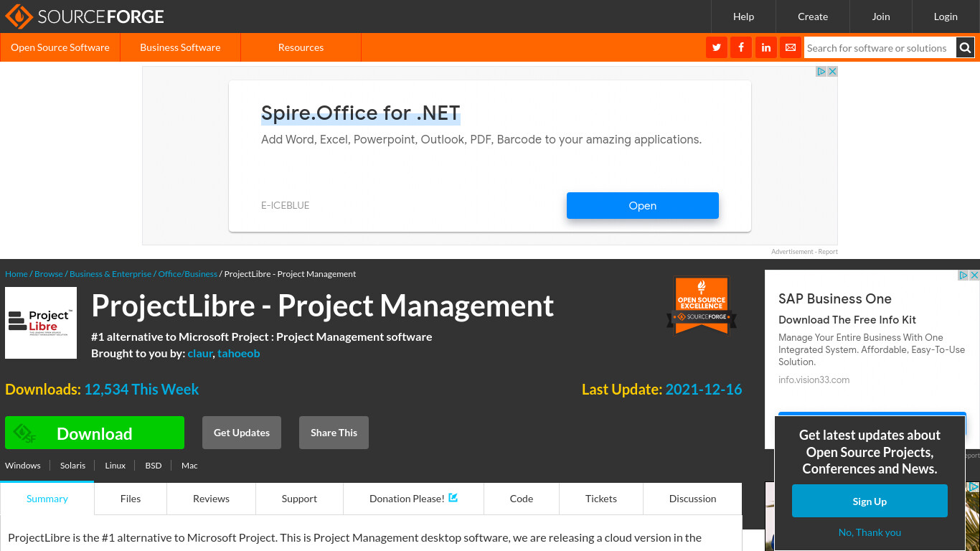Screen dimensions: 980x551
Task: Dismiss popup with No, Thank you
Action: pyautogui.click(x=870, y=532)
